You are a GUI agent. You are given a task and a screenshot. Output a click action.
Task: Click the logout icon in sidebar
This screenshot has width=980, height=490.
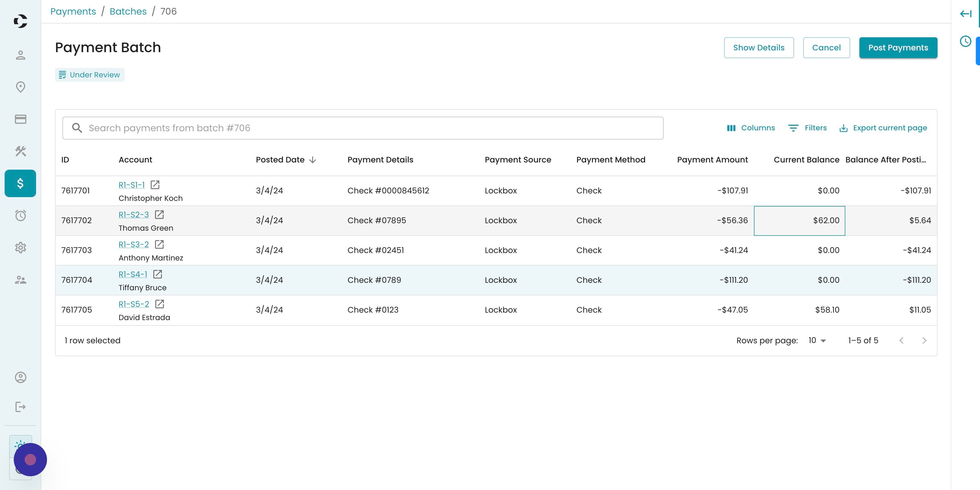click(21, 407)
